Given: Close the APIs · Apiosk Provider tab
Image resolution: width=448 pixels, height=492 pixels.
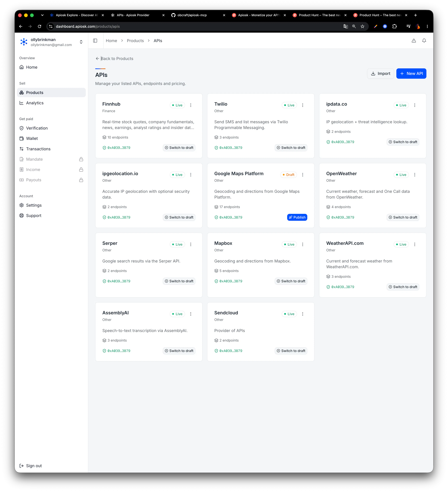Looking at the screenshot, I should pos(163,15).
